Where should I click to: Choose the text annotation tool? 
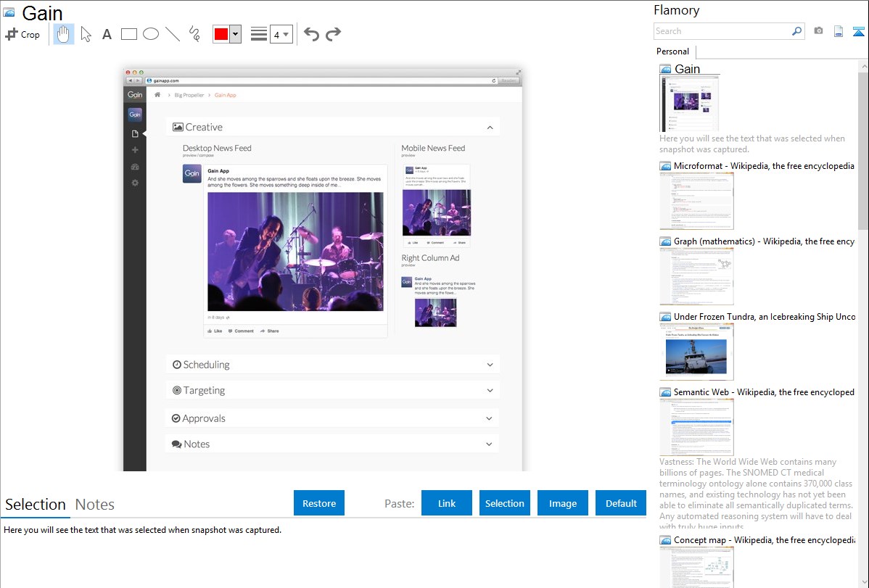click(107, 34)
